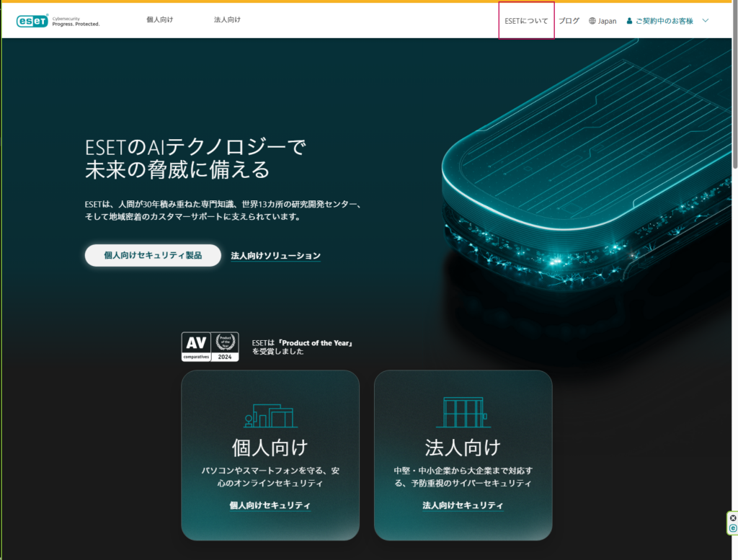Click the 個人向け card heading
Image resolution: width=738 pixels, height=560 pixels.
[x=270, y=447]
